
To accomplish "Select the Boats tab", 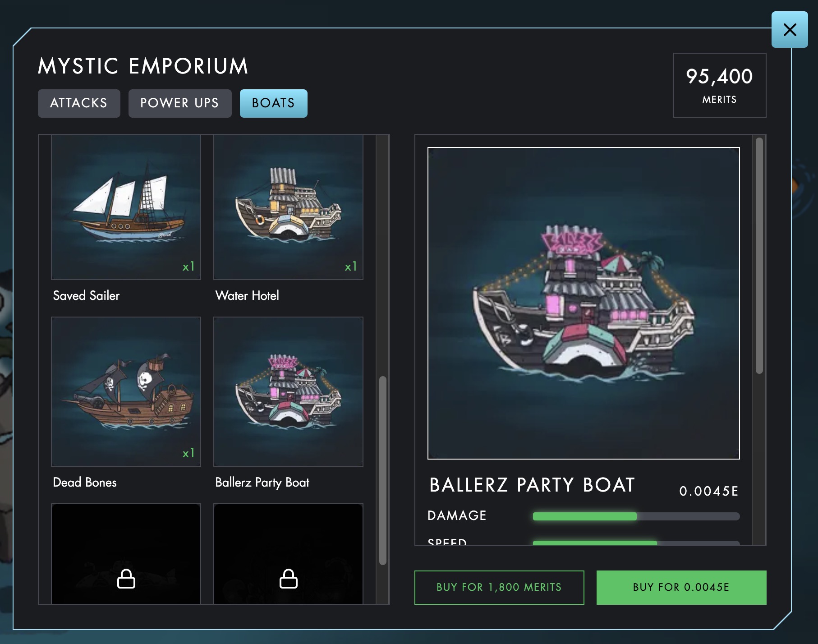I will 273,103.
